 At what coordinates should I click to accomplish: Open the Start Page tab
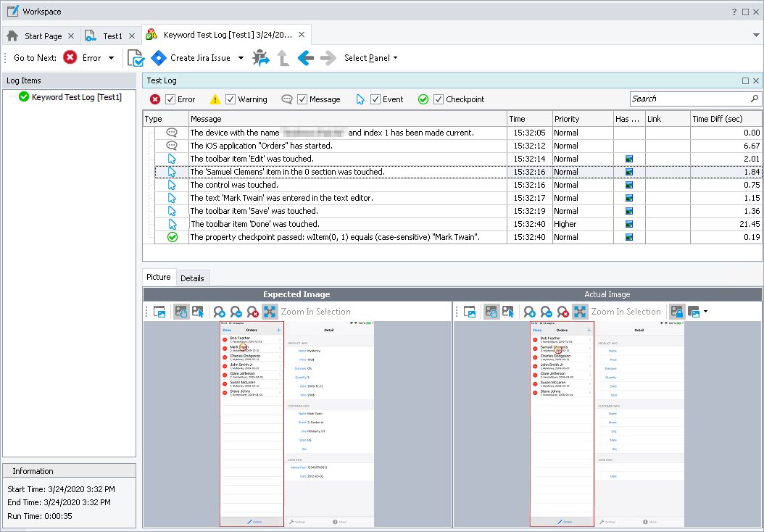[x=43, y=36]
